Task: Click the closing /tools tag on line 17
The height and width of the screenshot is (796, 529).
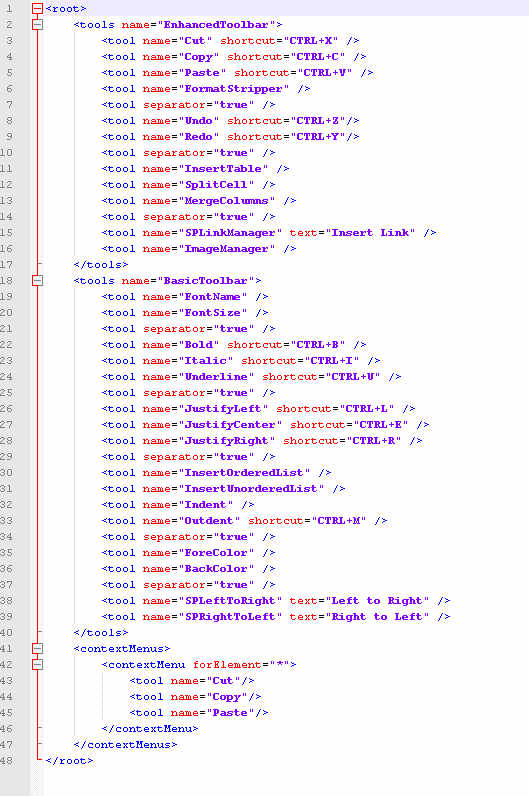Action: pos(101,264)
